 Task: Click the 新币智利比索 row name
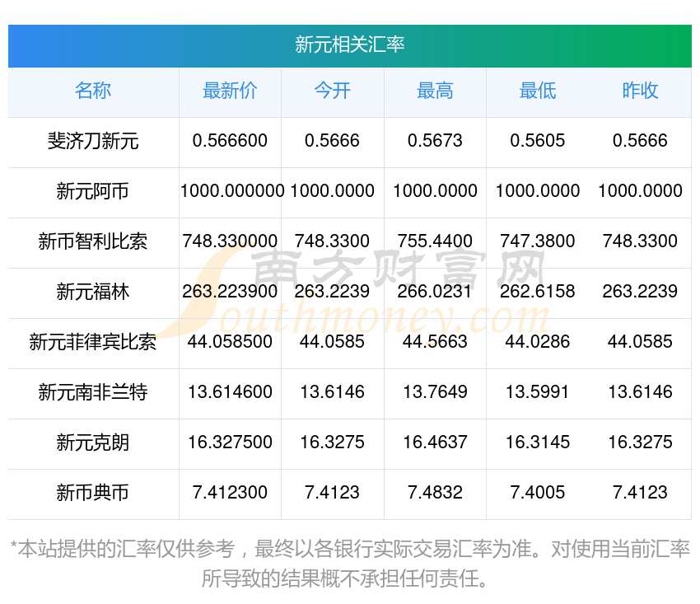(93, 241)
